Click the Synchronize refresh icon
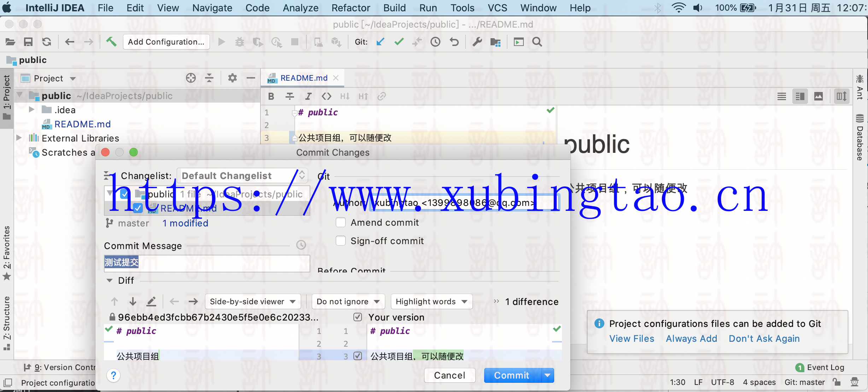868x392 pixels. coord(47,42)
